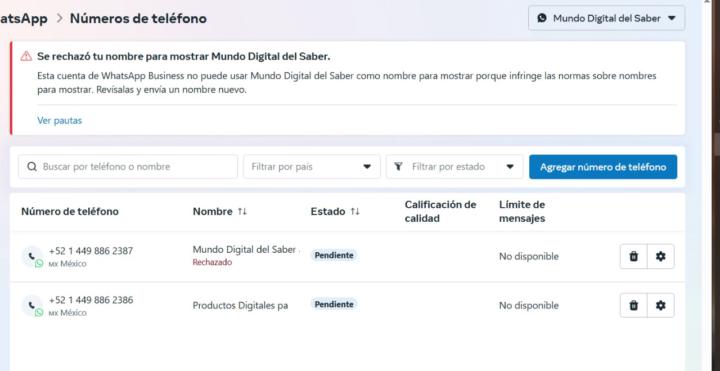Screen dimensions: 720x371
Task: Click the red warning triangle icon
Action: pyautogui.click(x=26, y=56)
